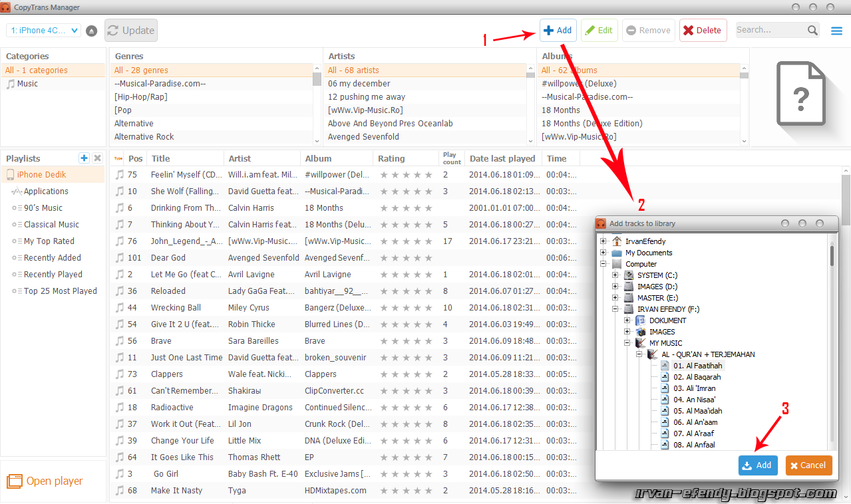
Task: Select the Thinking About Y... track
Action: 476,225
